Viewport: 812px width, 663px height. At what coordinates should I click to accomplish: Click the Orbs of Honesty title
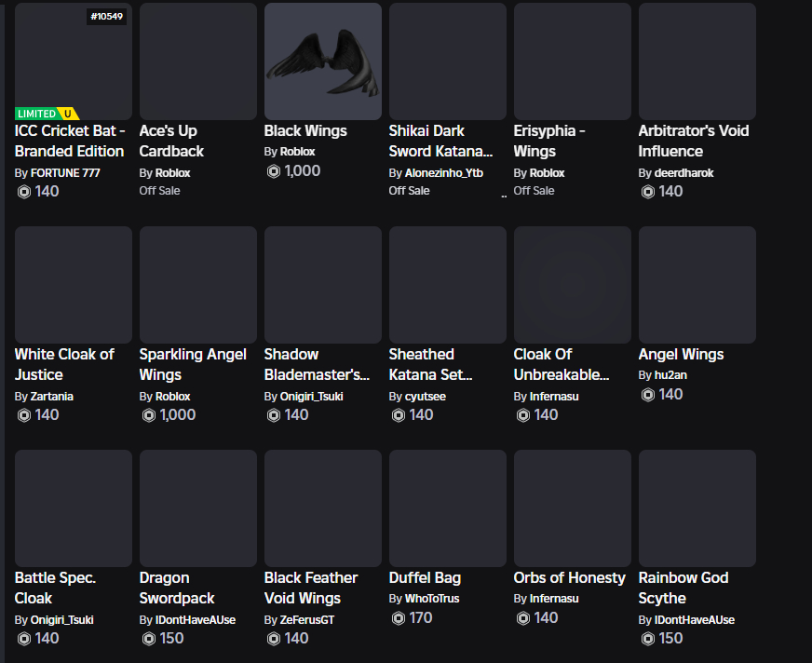click(569, 577)
